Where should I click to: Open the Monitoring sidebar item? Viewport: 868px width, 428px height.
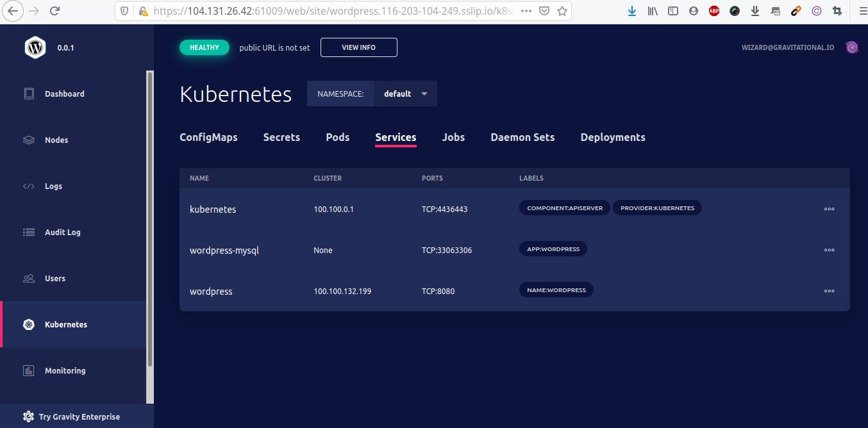pos(74,370)
